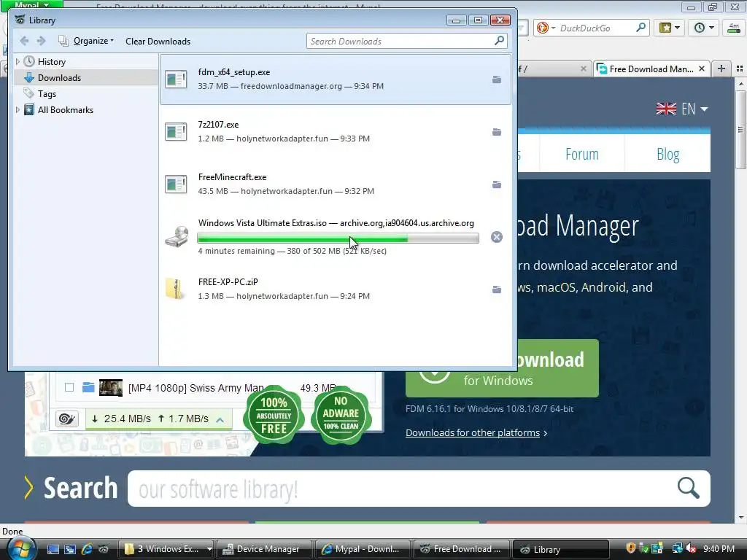Screen dimensions: 747x560
Task: Expand the All Bookmarks tree item
Action: [x=18, y=109]
